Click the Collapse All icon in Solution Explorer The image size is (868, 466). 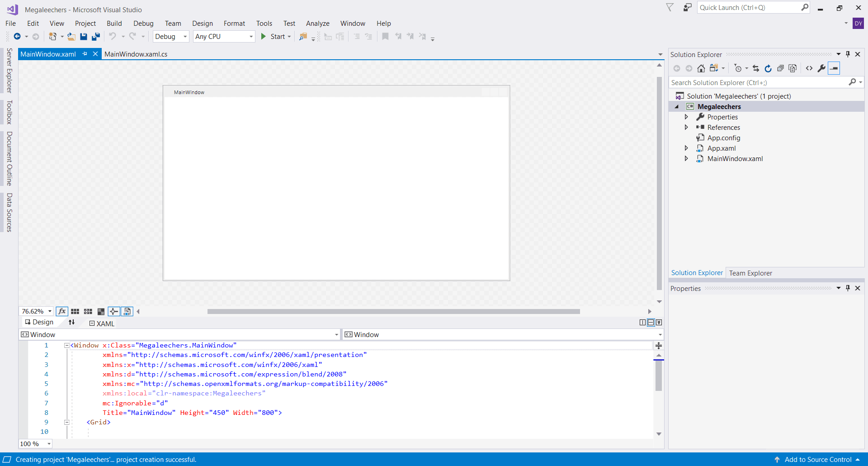[780, 68]
